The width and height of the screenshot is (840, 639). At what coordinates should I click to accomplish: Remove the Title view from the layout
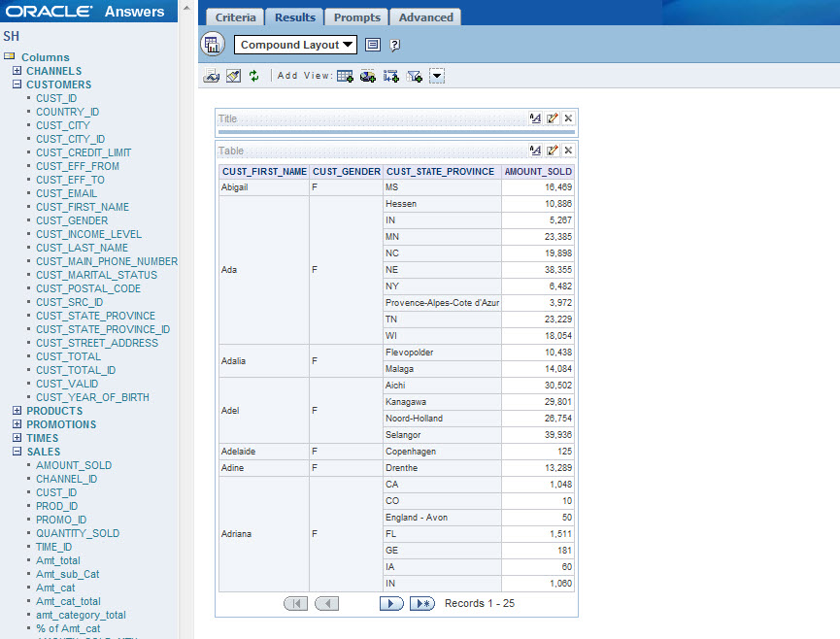pos(568,118)
